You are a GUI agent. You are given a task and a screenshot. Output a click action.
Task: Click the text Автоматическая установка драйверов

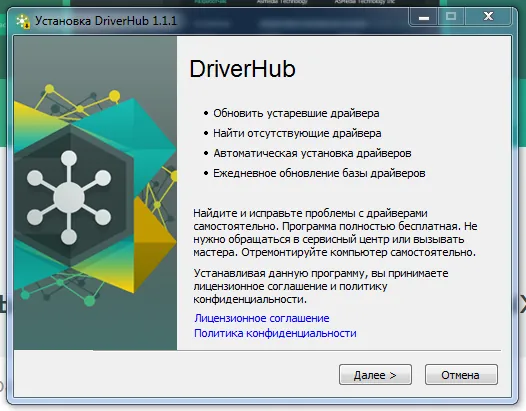pyautogui.click(x=312, y=153)
